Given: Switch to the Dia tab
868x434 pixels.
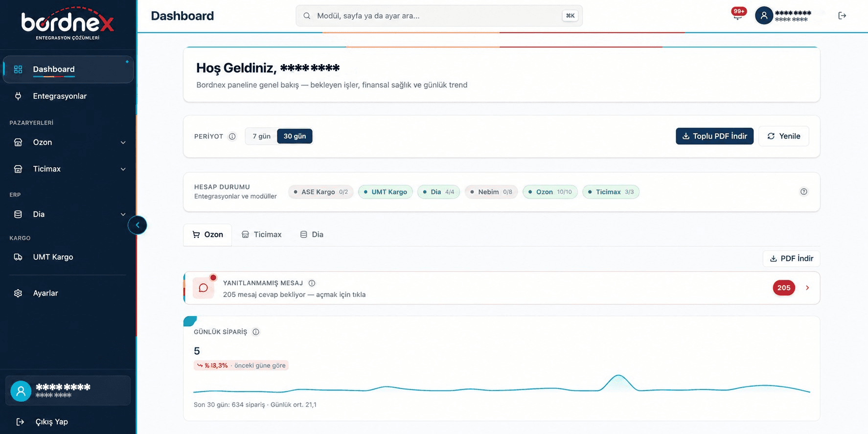Looking at the screenshot, I should pyautogui.click(x=312, y=235).
